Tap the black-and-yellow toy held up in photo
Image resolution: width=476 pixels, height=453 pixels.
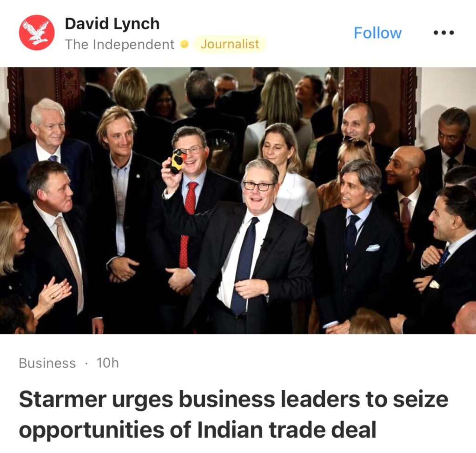pyautogui.click(x=178, y=161)
